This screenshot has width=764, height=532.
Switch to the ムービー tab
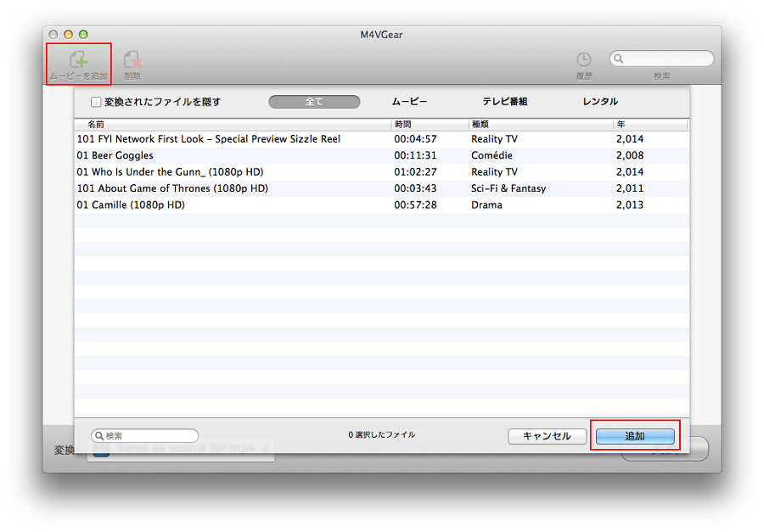click(409, 102)
